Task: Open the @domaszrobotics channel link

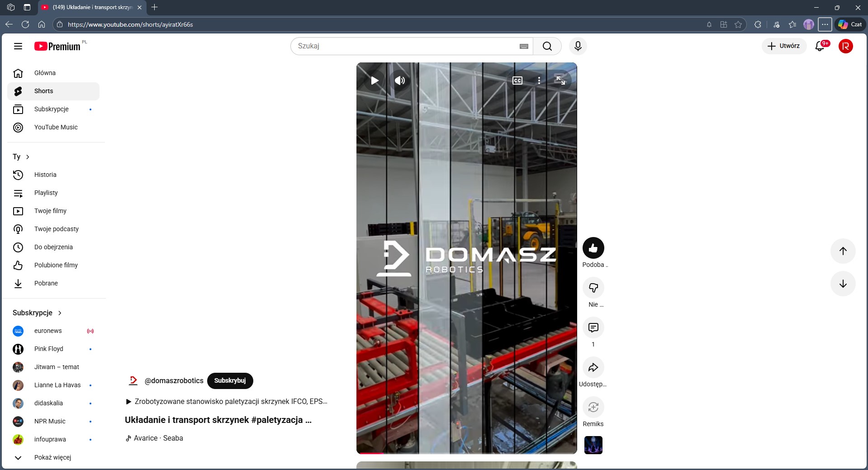Action: click(x=174, y=381)
